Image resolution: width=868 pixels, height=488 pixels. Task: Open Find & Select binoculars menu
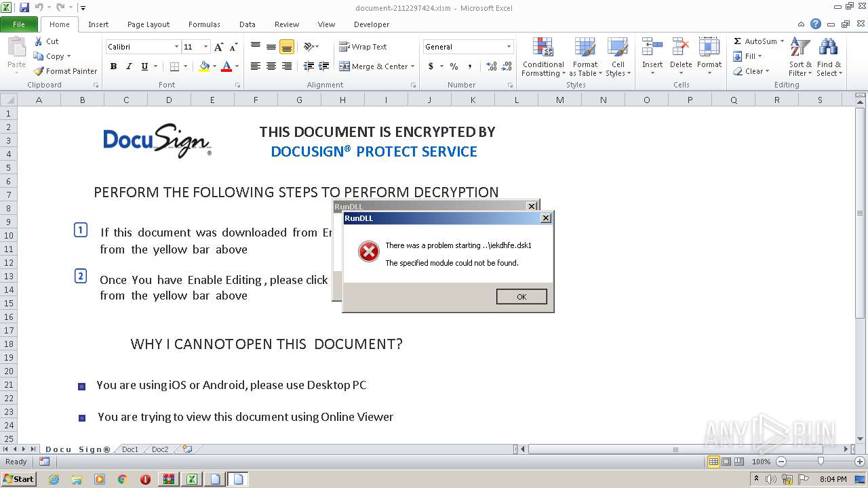[829, 58]
